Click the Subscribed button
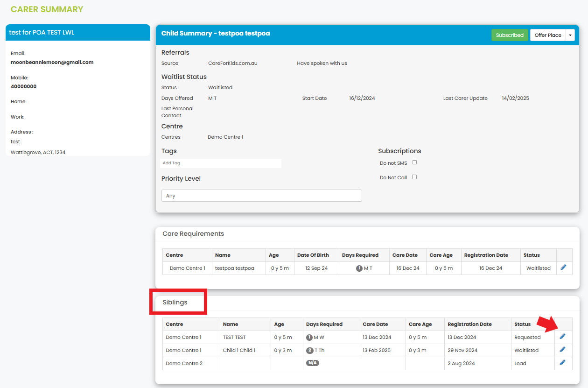The image size is (588, 388). click(510, 35)
